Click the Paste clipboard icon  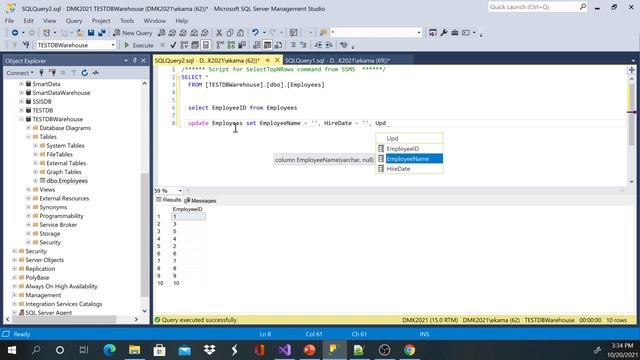[x=240, y=33]
